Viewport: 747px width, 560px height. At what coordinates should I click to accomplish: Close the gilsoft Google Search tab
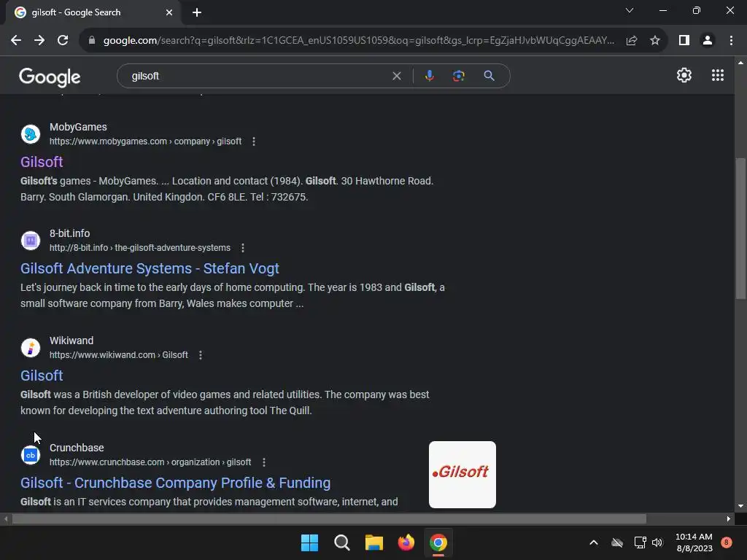(x=169, y=12)
